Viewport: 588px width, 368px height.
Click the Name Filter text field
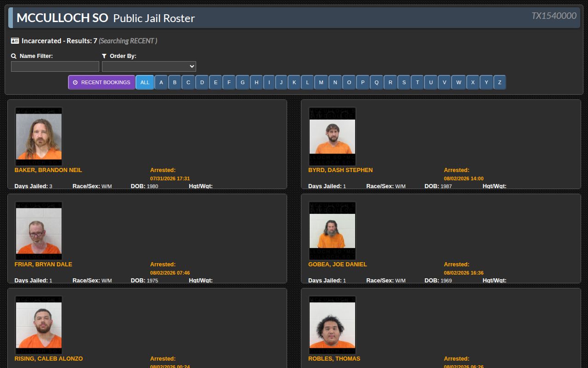(x=55, y=67)
